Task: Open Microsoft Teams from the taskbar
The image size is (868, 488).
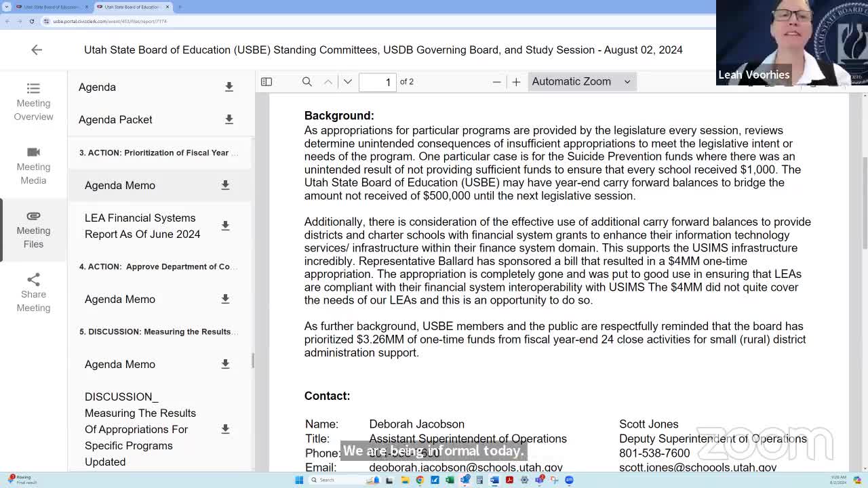Action: pyautogui.click(x=539, y=480)
